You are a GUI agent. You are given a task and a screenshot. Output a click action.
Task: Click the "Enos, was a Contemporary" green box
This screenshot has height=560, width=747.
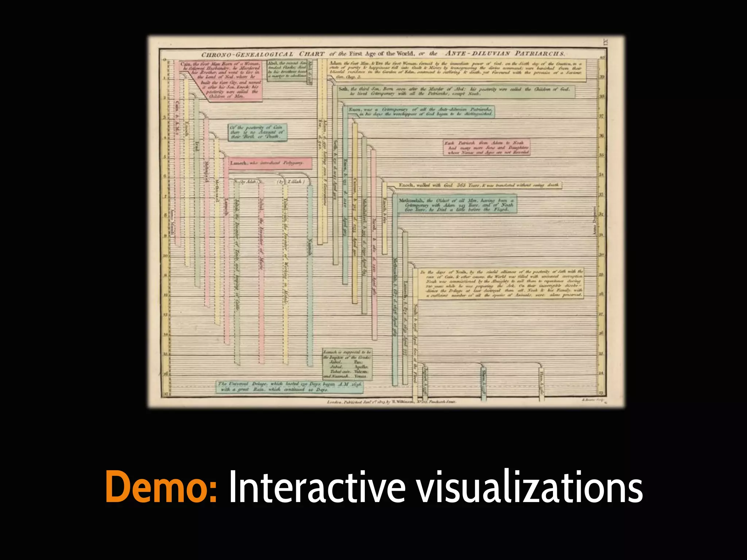tap(421, 112)
